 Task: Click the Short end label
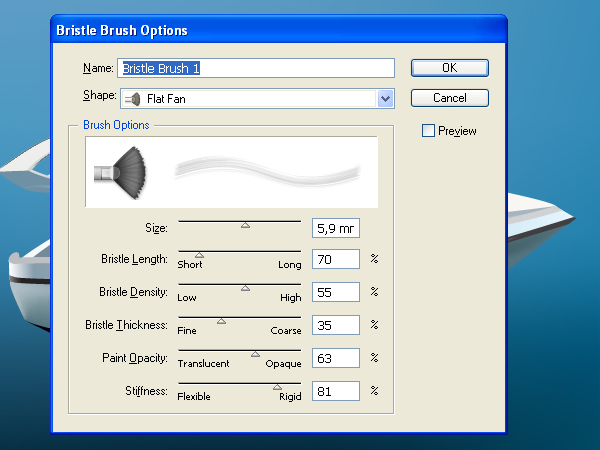tap(190, 264)
